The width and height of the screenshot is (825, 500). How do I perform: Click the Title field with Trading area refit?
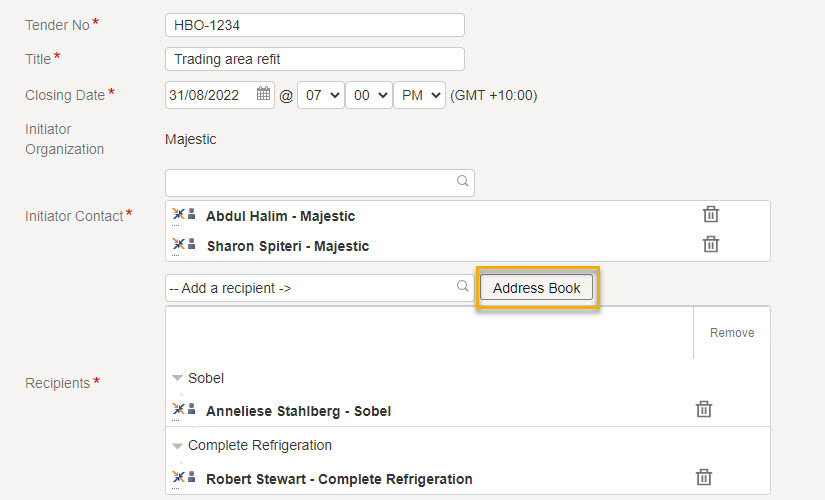(x=314, y=59)
